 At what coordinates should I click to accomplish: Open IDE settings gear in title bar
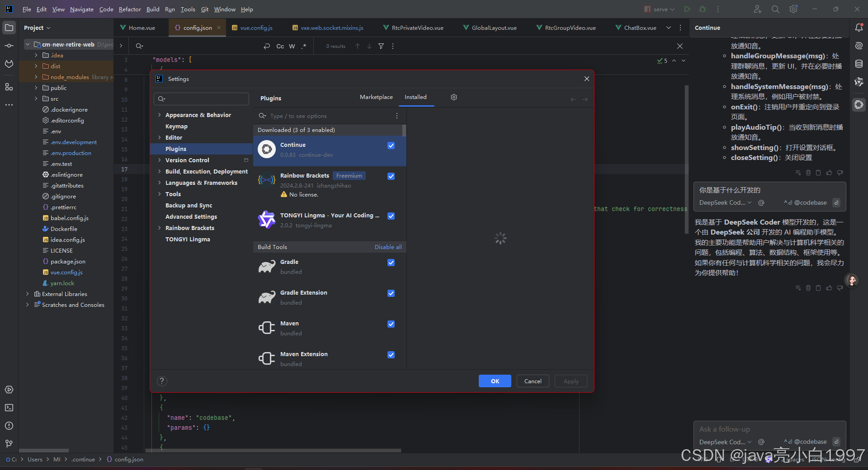coord(793,9)
